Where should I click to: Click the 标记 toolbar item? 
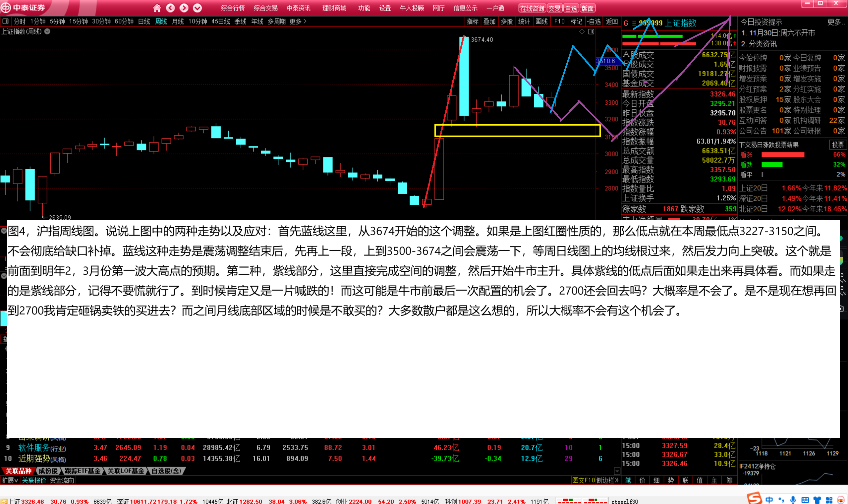coord(576,22)
